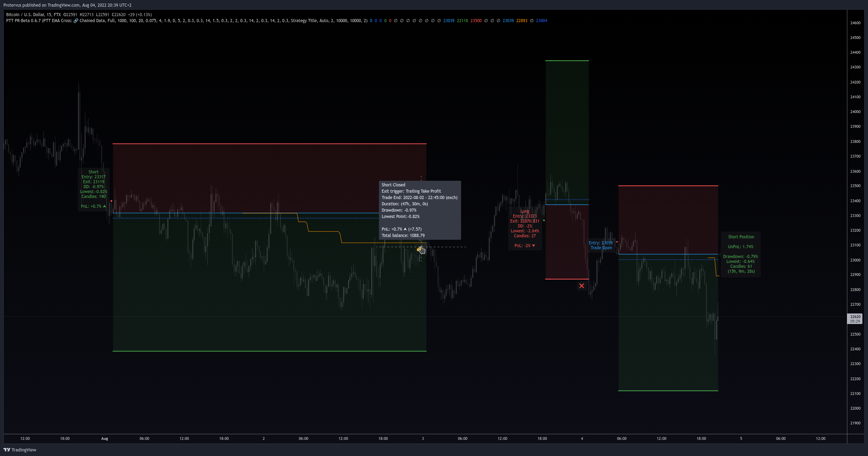This screenshot has width=868, height=456.
Task: Click the red stop-loss line of first short
Action: 269,144
